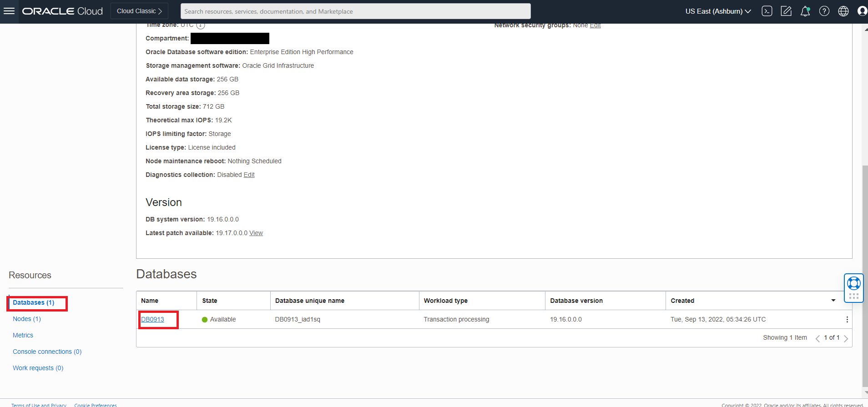Click the time zone info icon

(201, 25)
